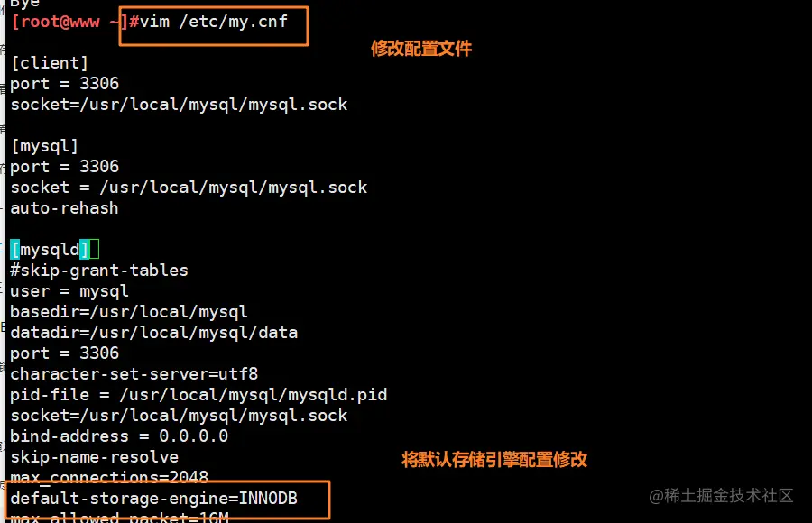Click the default-storage-engine=INNODB line
The image size is (812, 523).
[153, 499]
